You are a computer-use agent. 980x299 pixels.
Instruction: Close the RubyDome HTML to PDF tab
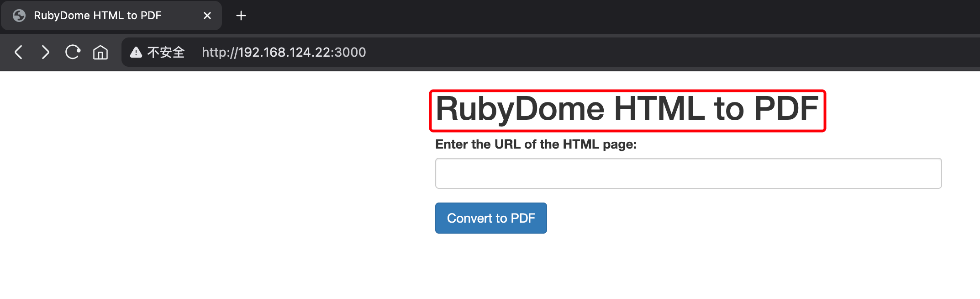click(207, 16)
